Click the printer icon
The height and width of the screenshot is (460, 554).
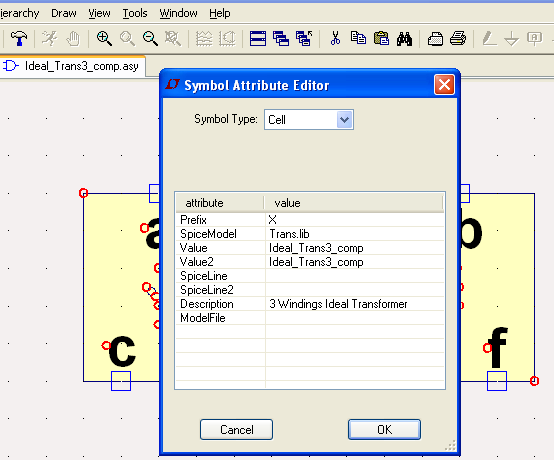(458, 38)
